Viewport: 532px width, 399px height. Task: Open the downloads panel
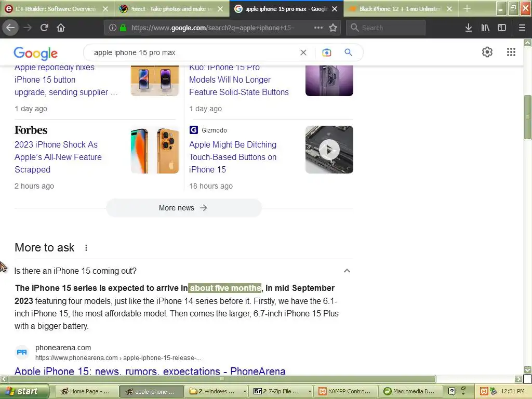click(469, 28)
